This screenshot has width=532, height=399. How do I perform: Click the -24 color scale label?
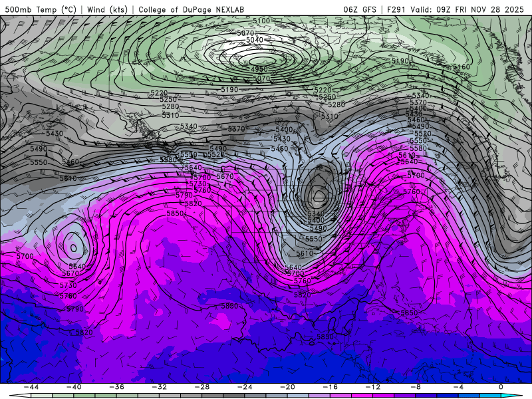pyautogui.click(x=245, y=387)
